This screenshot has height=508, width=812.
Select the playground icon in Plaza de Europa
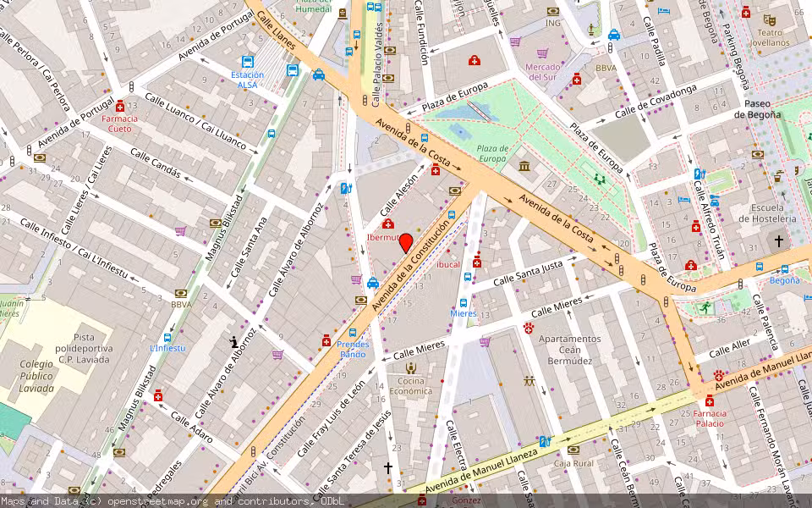click(x=601, y=179)
